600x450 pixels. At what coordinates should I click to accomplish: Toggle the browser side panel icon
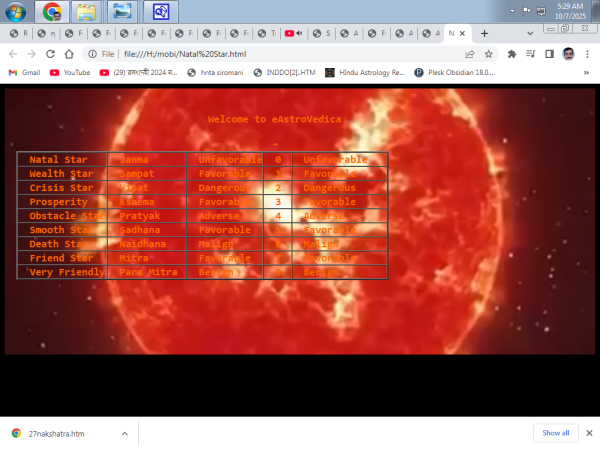click(549, 54)
